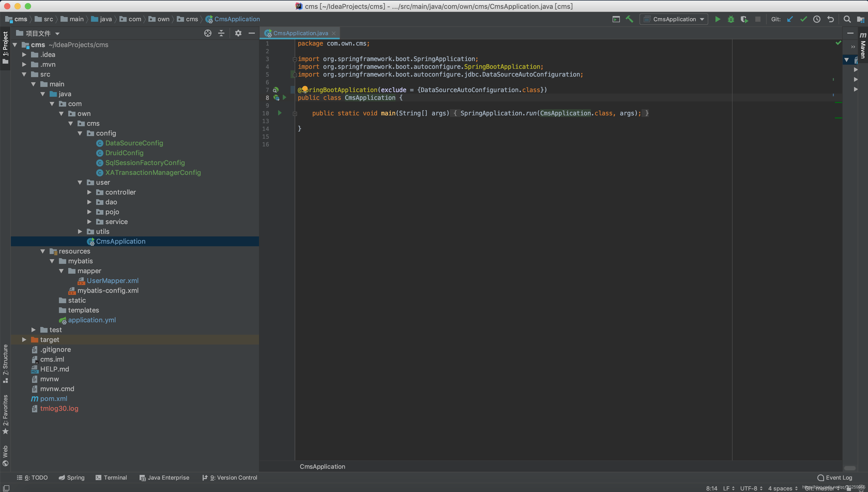Expand the .mvn folder
Image resolution: width=868 pixels, height=492 pixels.
24,64
